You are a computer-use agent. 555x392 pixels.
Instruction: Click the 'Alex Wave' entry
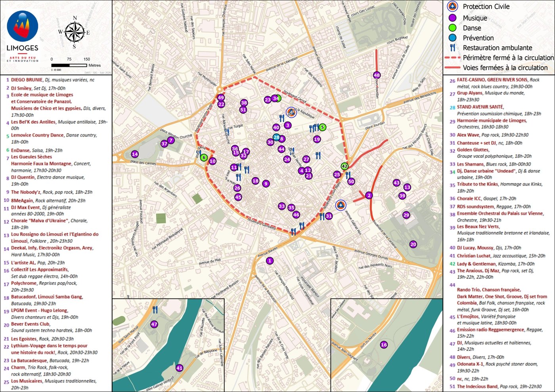coord(492,135)
